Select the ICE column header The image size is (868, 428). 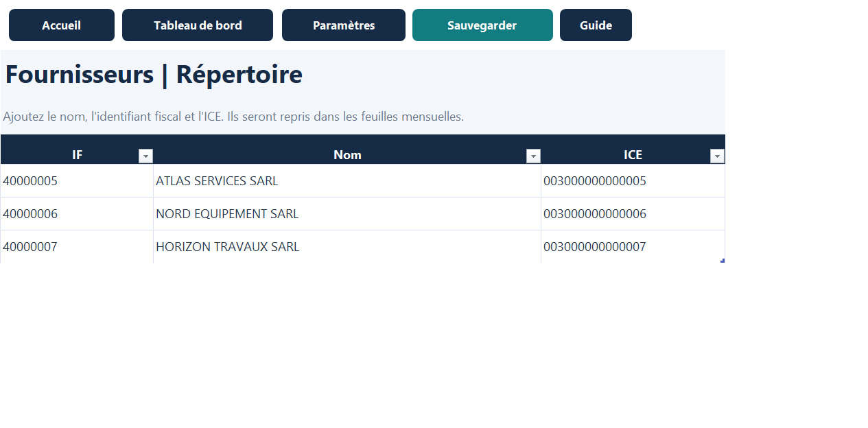(x=633, y=150)
